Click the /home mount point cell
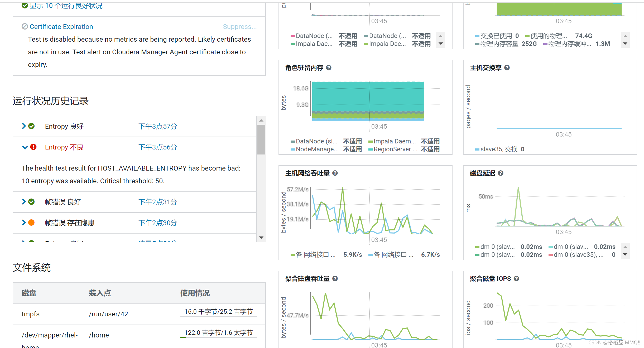 tap(99, 335)
